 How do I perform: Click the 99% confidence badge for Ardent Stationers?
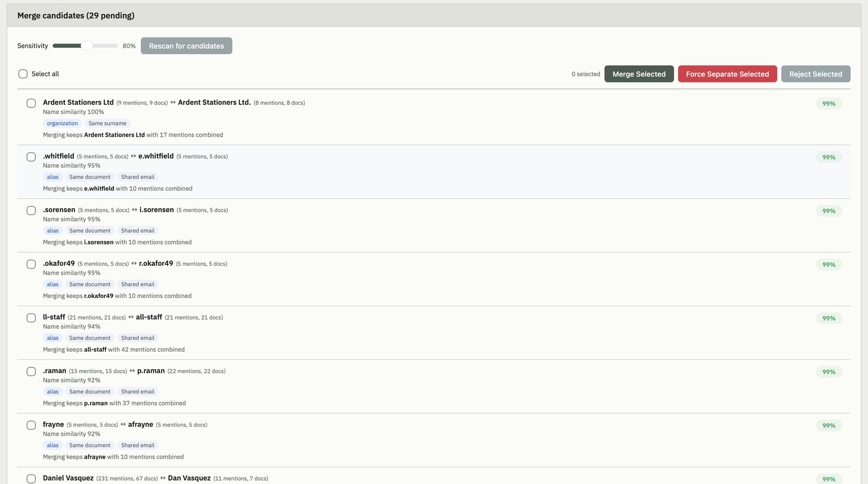[x=829, y=104]
